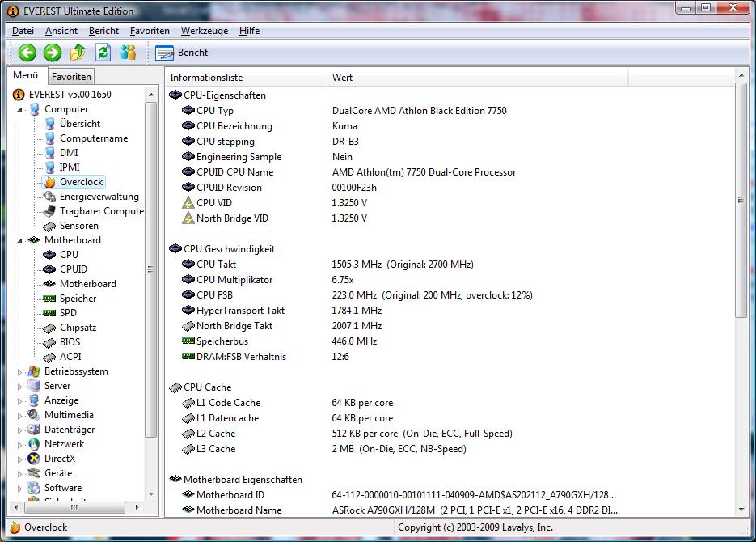Screen dimensions: 756x542
Task: Select the CPU chip icon under Motherboard
Action: [x=49, y=255]
